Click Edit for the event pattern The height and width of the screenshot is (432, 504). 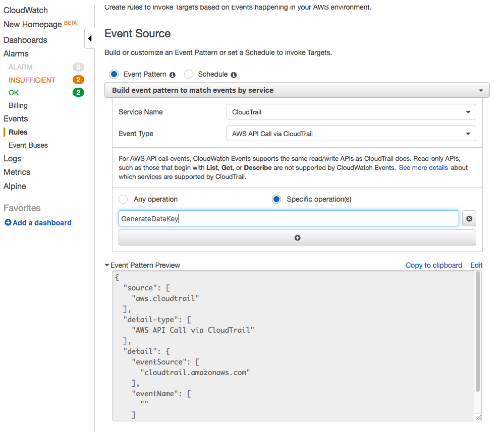(x=476, y=265)
